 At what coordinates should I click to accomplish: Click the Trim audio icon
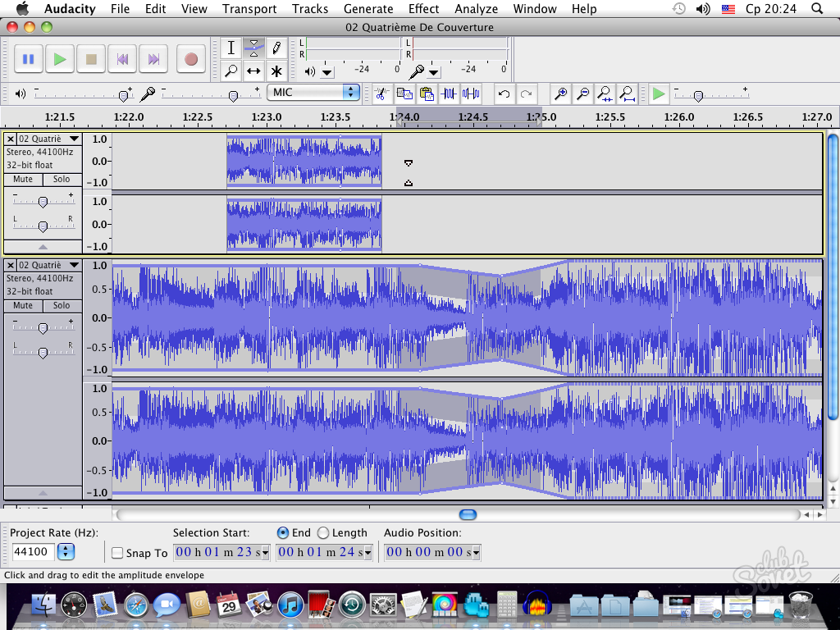coord(449,94)
